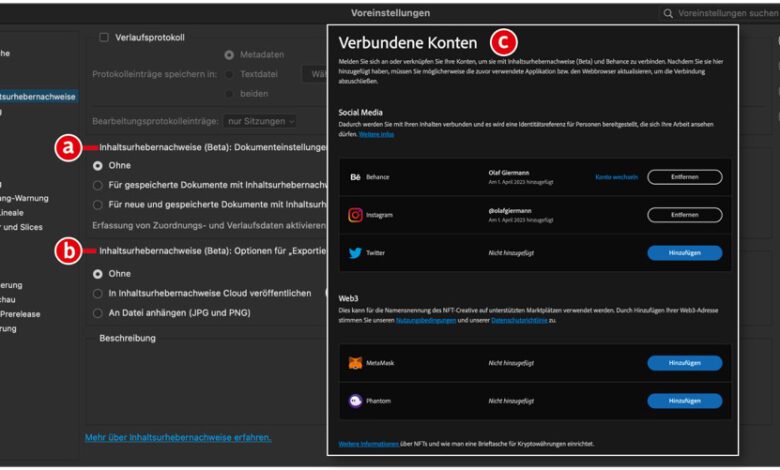780x470 pixels.
Task: Select Ohne under Optionen für Exportieren
Action: pos(98,274)
